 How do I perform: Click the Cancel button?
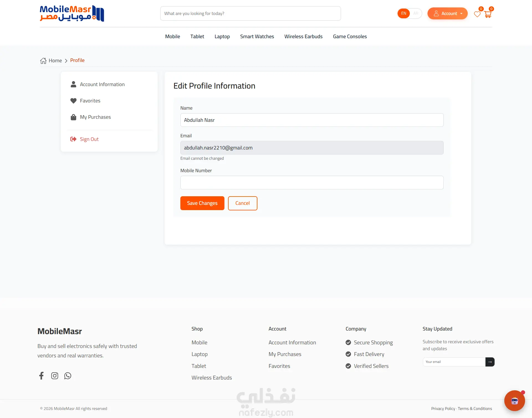coord(242,203)
